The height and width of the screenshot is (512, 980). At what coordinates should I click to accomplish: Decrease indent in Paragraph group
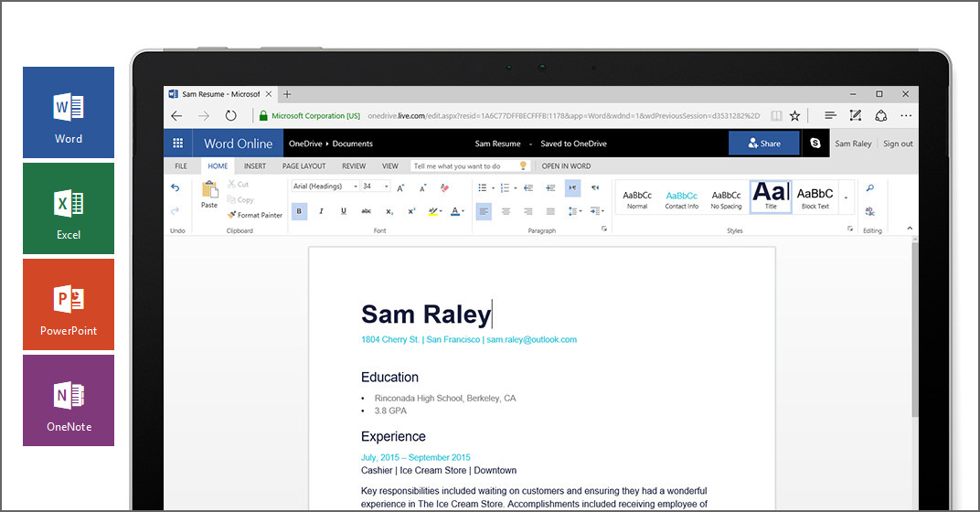528,187
